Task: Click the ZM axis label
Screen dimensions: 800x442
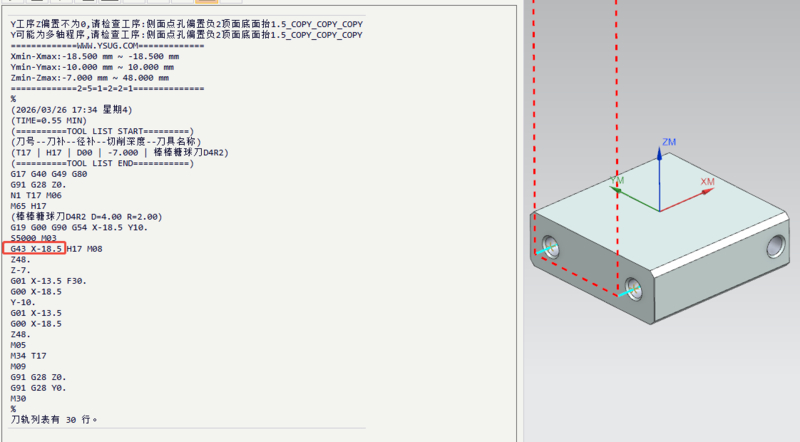Action: tap(669, 142)
